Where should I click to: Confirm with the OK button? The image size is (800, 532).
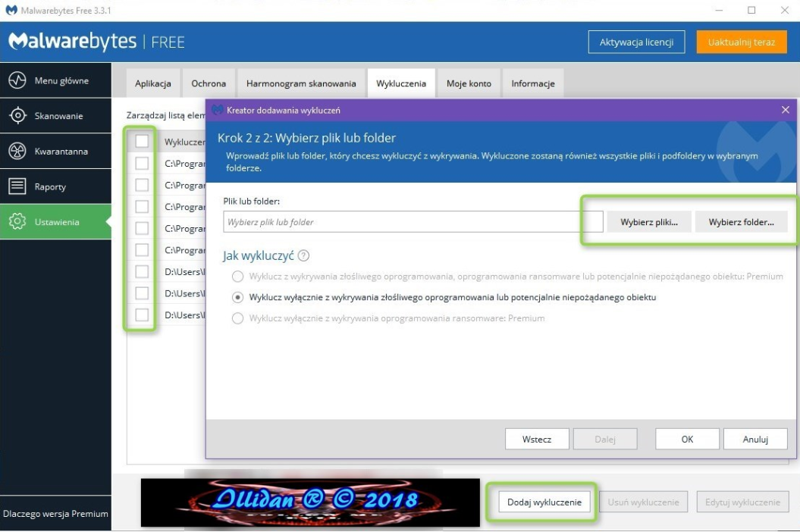click(x=687, y=440)
